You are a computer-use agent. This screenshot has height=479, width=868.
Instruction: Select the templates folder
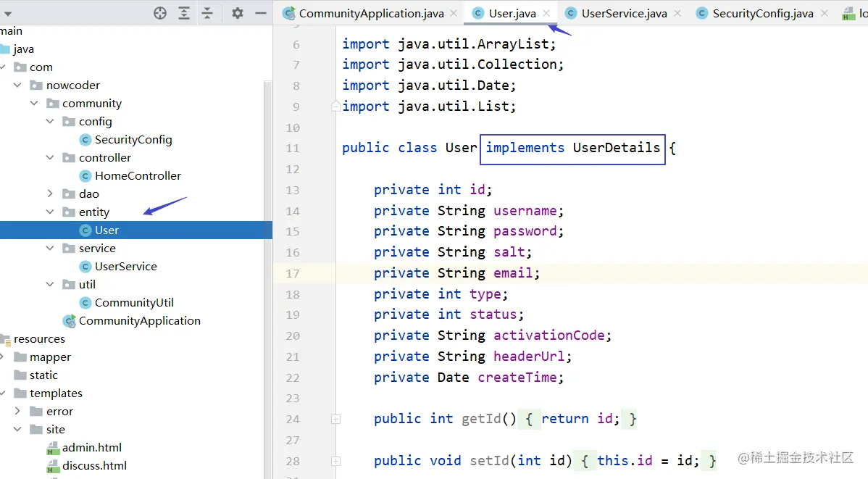tap(56, 393)
